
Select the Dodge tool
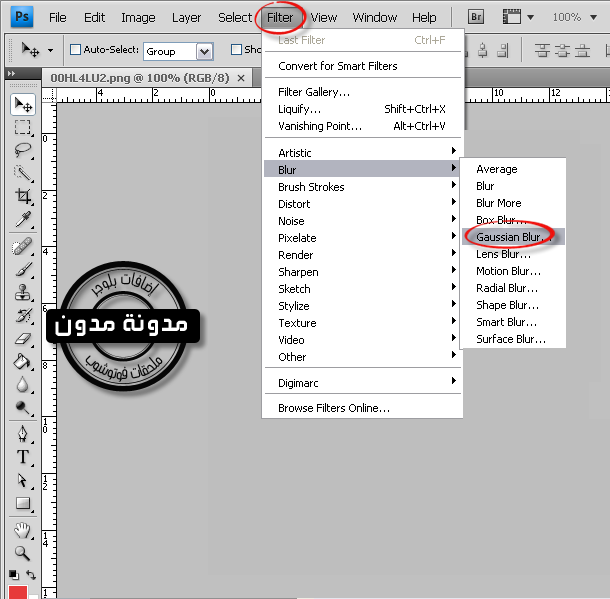[23, 407]
